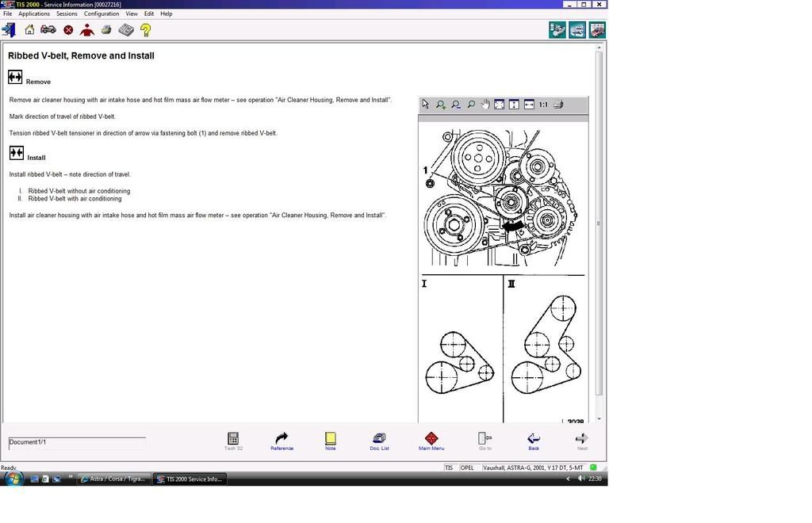Image resolution: width=812 pixels, height=523 pixels.
Task: Set diagram to 1:1 scale
Action: tap(543, 105)
